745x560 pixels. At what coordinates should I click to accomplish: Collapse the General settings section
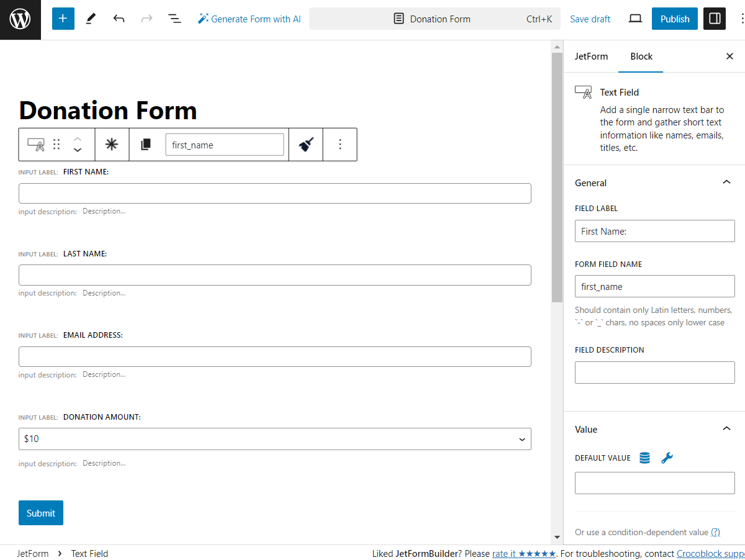click(x=726, y=182)
